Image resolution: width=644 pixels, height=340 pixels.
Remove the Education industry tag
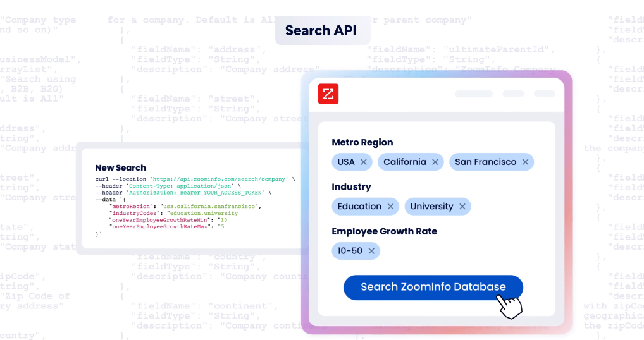click(x=390, y=206)
